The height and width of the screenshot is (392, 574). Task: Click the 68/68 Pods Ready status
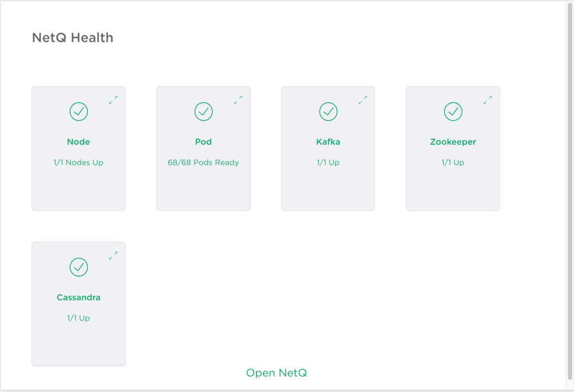203,162
